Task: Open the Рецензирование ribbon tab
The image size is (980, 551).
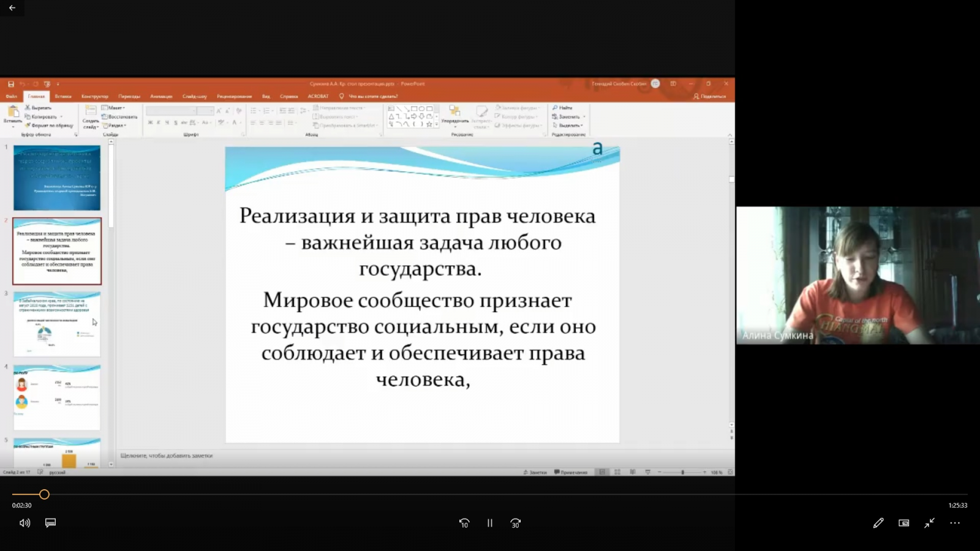Action: tap(235, 96)
